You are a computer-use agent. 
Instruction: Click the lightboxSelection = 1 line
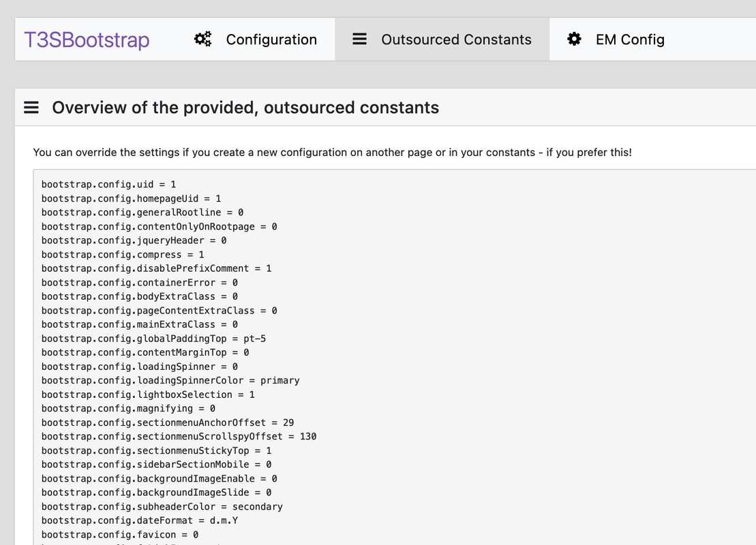pyautogui.click(x=148, y=394)
